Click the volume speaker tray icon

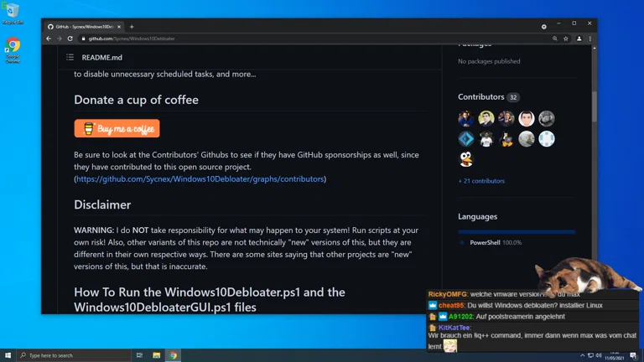[599, 355]
